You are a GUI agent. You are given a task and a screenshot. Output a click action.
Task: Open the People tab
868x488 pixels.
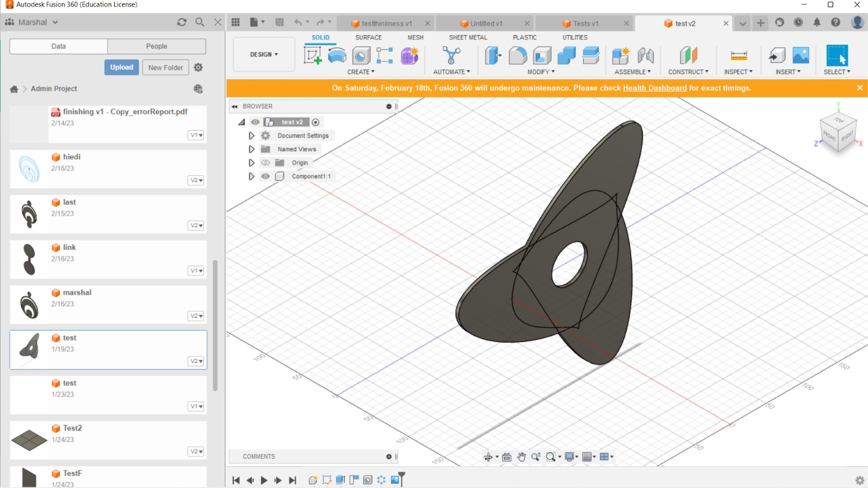tap(157, 46)
